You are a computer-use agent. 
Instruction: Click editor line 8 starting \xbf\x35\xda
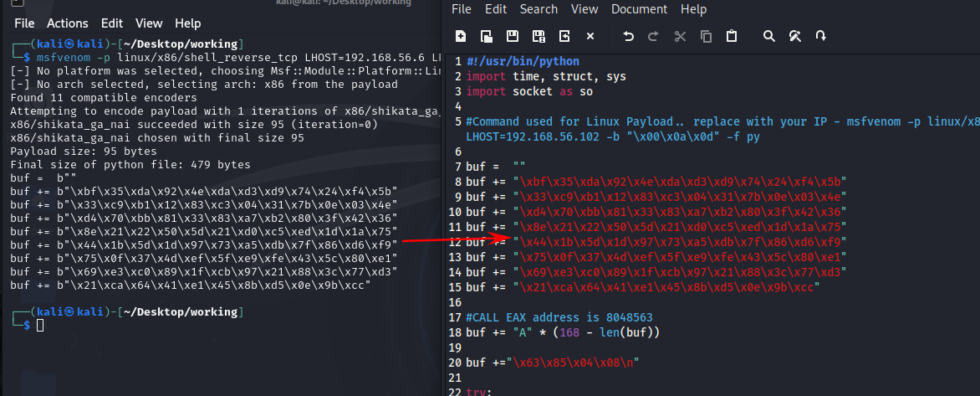coord(656,182)
